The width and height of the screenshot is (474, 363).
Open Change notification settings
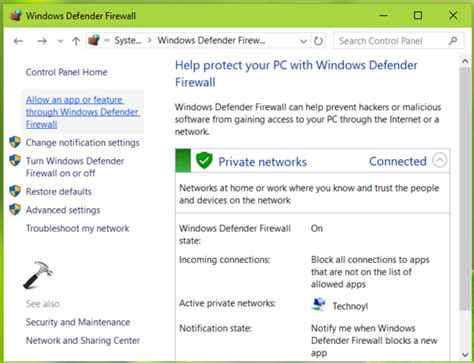(x=83, y=143)
